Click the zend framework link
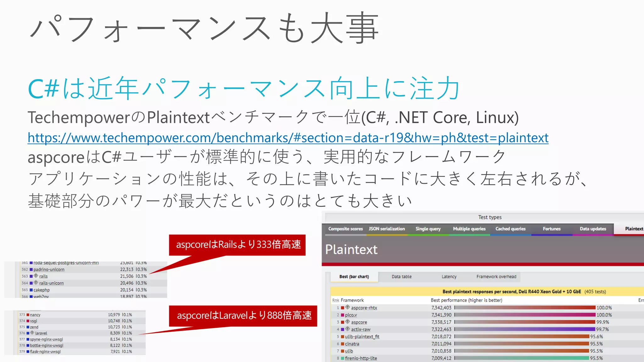Screen dimensions: 644x362 coord(34,327)
